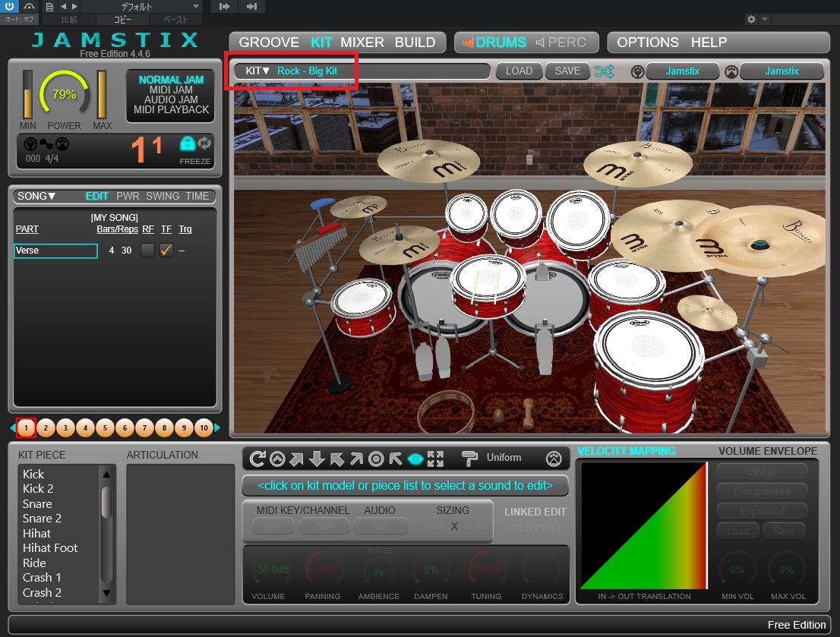The width and height of the screenshot is (840, 637).
Task: Uncheck the TF checkbox for Verse part
Action: 166,251
